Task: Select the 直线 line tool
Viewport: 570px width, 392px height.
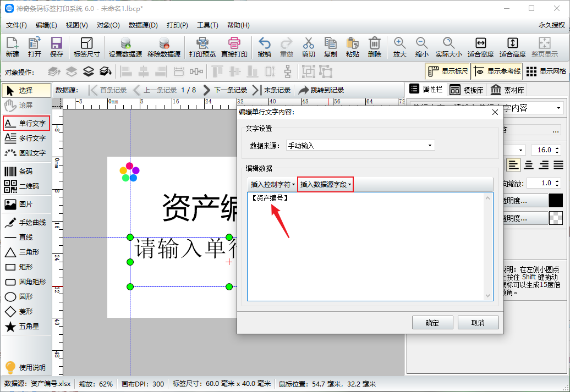Action: coord(26,238)
